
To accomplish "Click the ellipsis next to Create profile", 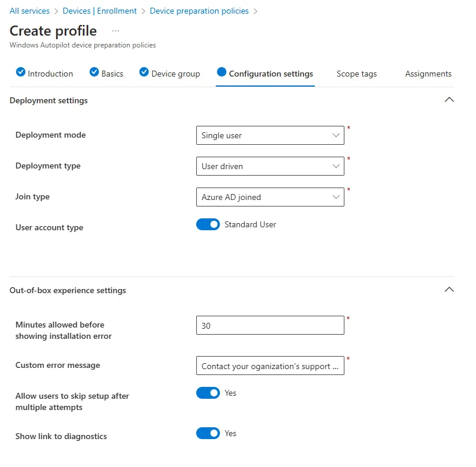I will [x=116, y=31].
